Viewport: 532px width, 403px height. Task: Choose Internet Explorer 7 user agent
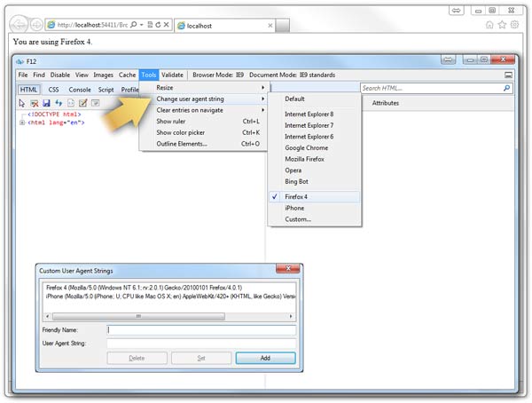[x=315, y=125]
